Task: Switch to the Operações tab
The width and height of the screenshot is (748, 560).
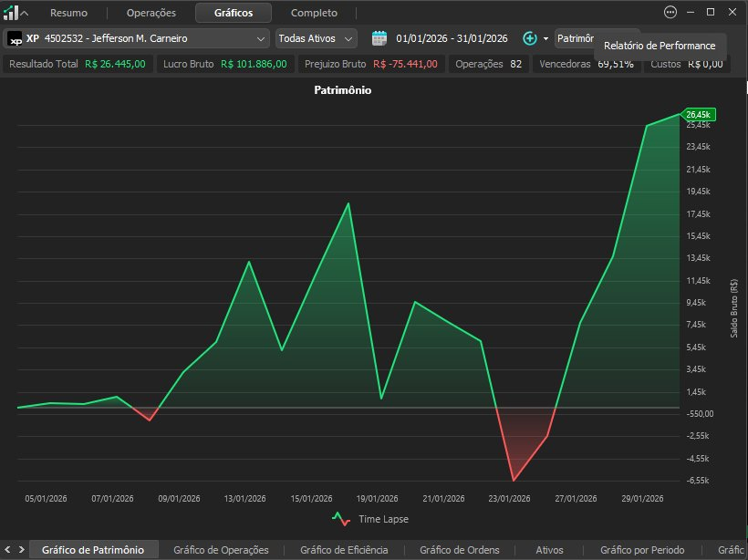Action: [151, 13]
